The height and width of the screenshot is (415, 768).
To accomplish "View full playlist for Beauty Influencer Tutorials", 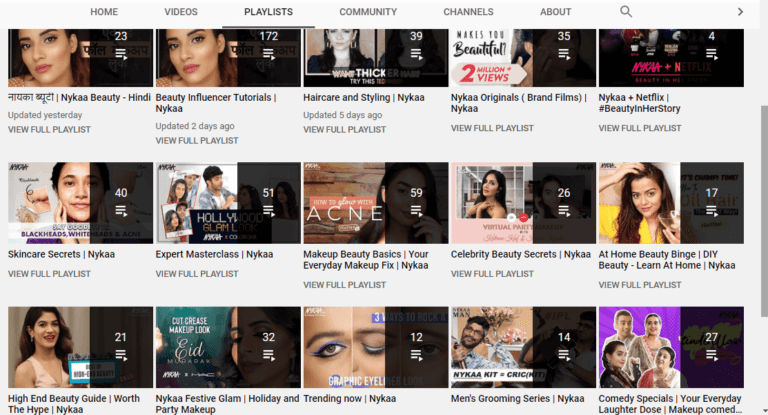I will (x=197, y=141).
